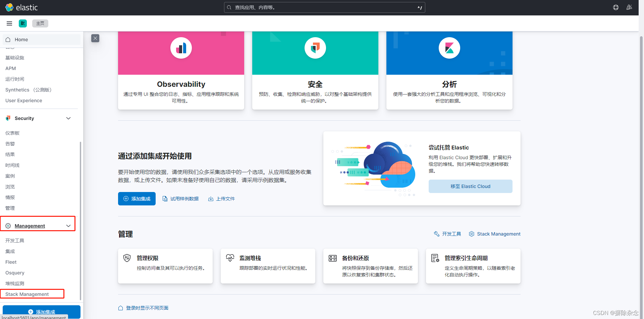Click the sample data document icon
644x319 pixels.
(x=165, y=199)
